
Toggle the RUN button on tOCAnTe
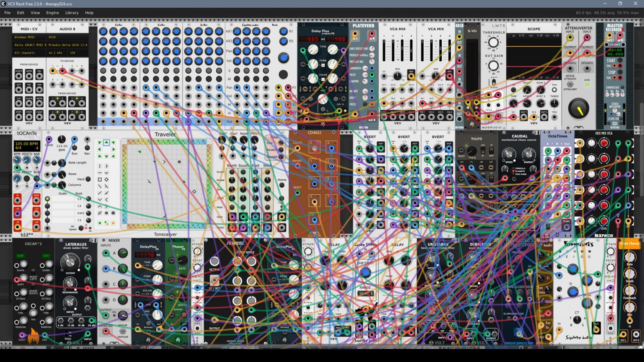(x=37, y=178)
